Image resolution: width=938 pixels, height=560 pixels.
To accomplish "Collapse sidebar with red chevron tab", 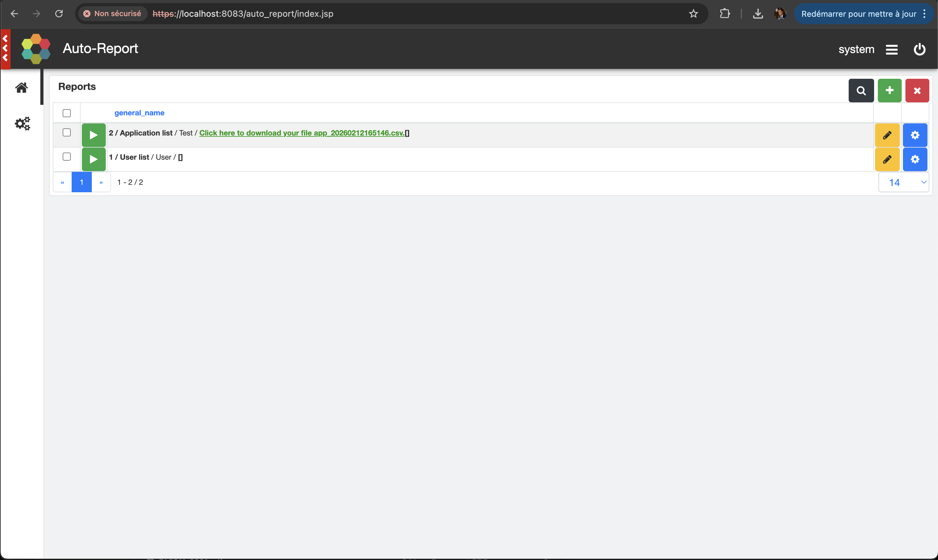I will (5, 48).
